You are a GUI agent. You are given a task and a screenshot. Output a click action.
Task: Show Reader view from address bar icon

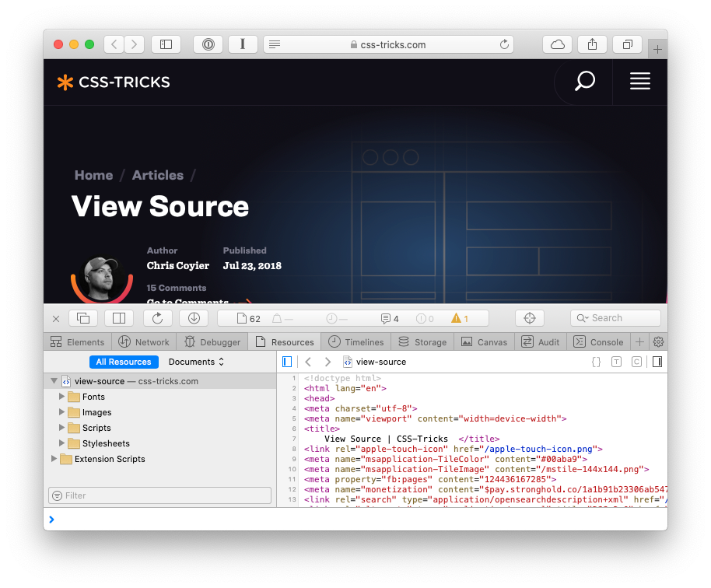(275, 44)
